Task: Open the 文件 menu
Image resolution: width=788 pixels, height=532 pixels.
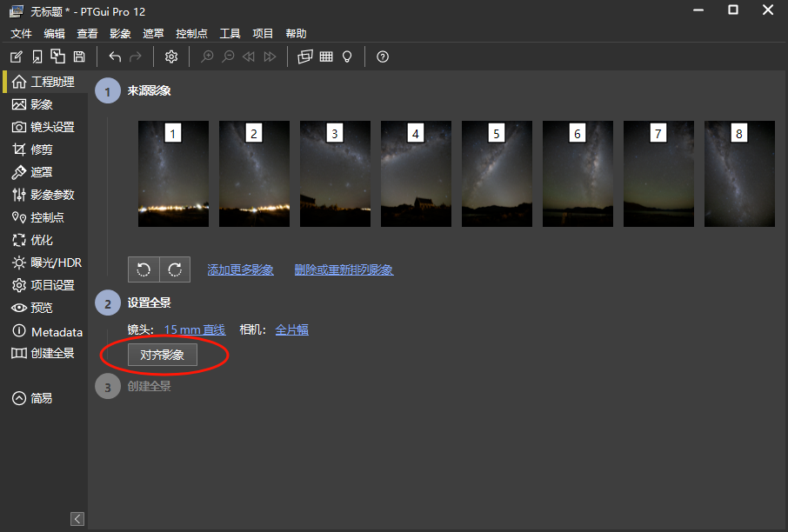Action: (x=21, y=34)
